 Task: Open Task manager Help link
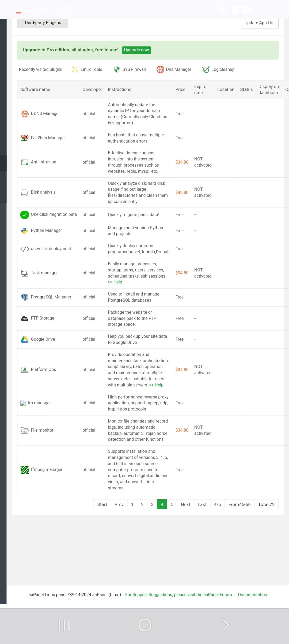click(x=115, y=282)
